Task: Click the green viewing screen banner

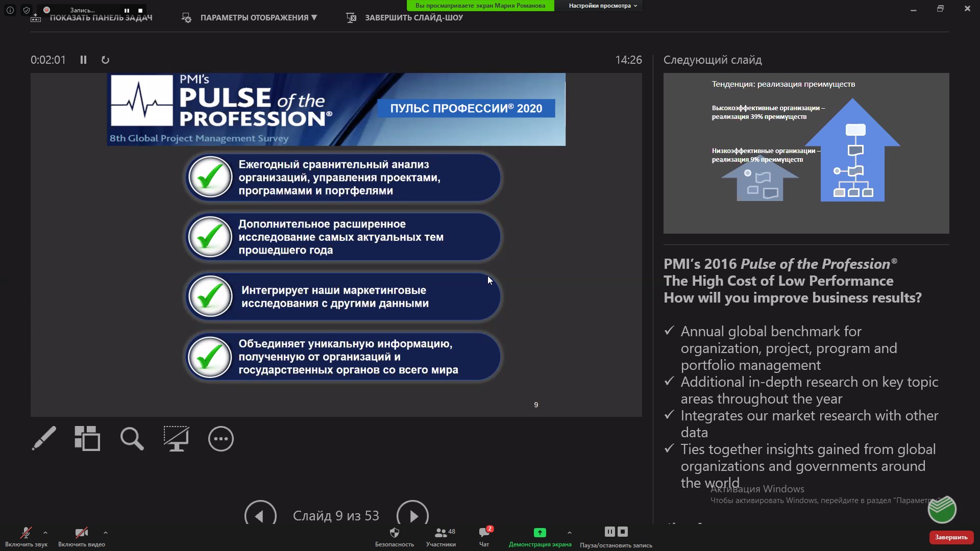Action: click(x=480, y=6)
